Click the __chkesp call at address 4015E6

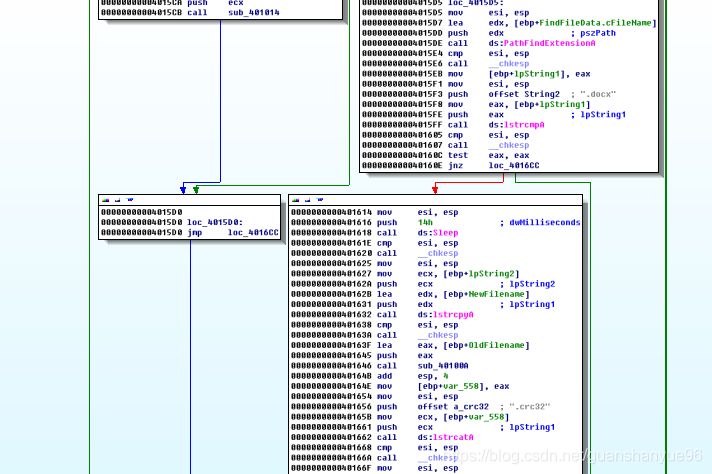point(509,64)
